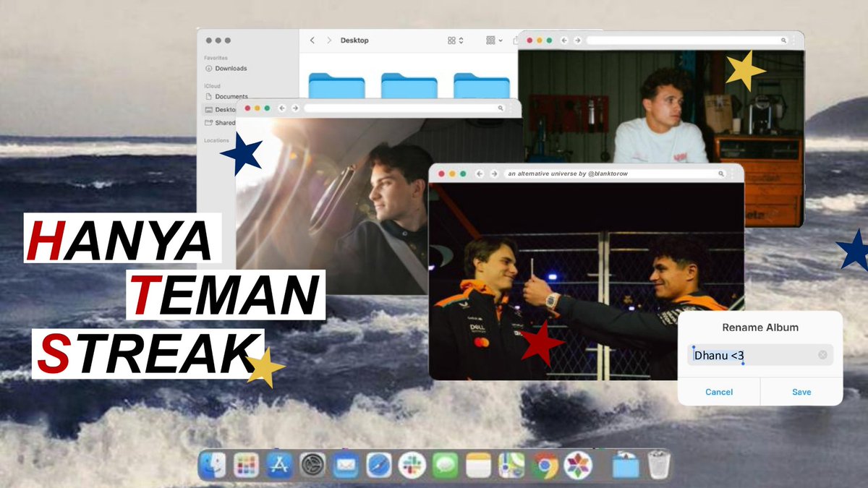This screenshot has width=868, height=488.
Task: Close the car photo window with red button
Action: pyautogui.click(x=247, y=108)
